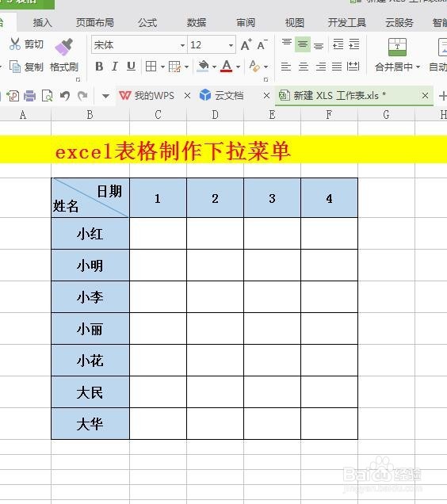This screenshot has height=504, width=447.
Task: Toggle vertical middle alignment
Action: (302, 44)
